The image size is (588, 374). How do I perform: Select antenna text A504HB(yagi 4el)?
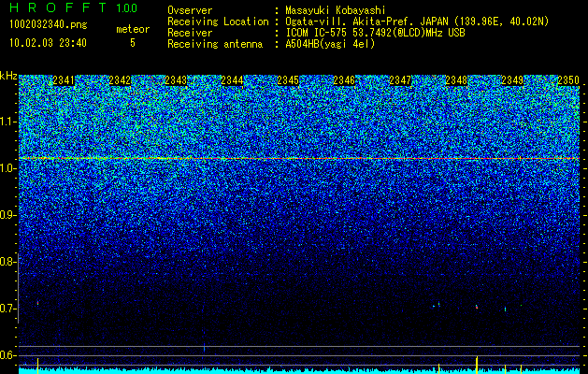(x=330, y=44)
